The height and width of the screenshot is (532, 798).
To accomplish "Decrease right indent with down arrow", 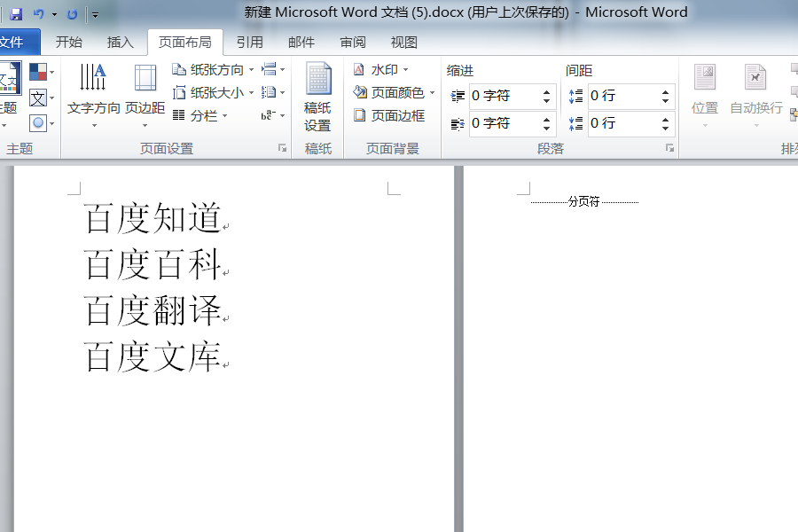I will (x=546, y=128).
